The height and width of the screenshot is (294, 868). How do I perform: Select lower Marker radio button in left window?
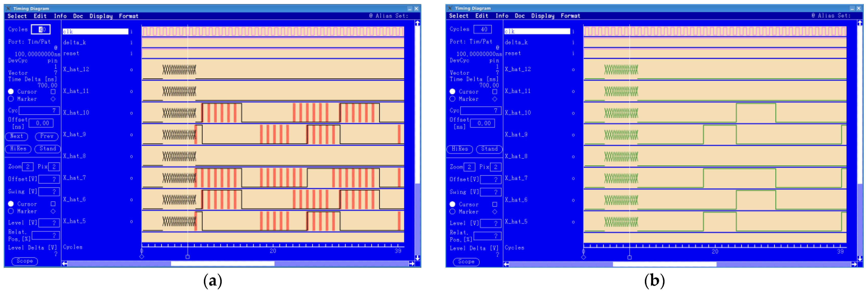pos(11,211)
